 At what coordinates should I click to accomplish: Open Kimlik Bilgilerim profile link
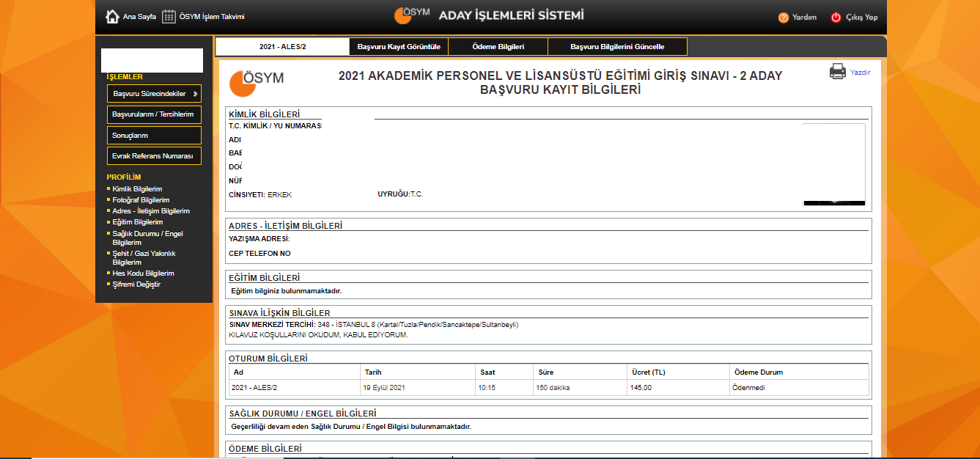[x=137, y=189]
